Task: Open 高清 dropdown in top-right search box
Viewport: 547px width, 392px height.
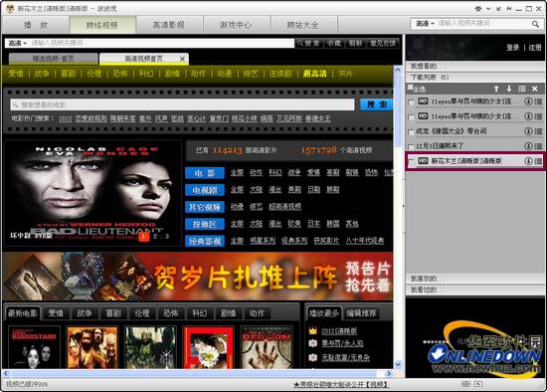Action: 425,24
